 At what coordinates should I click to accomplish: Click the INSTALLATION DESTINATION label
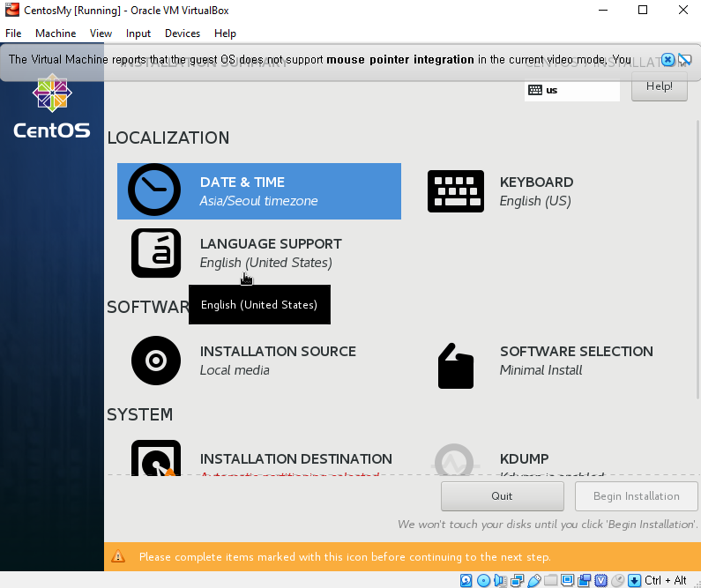[x=296, y=459]
